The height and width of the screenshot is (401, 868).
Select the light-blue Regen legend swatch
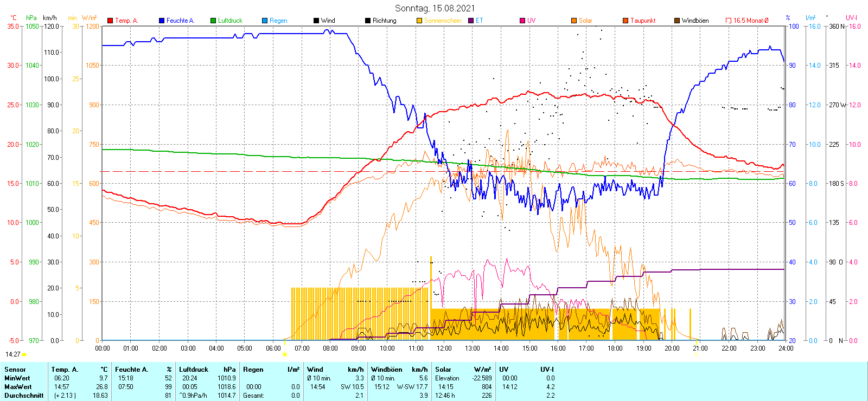pyautogui.click(x=265, y=21)
